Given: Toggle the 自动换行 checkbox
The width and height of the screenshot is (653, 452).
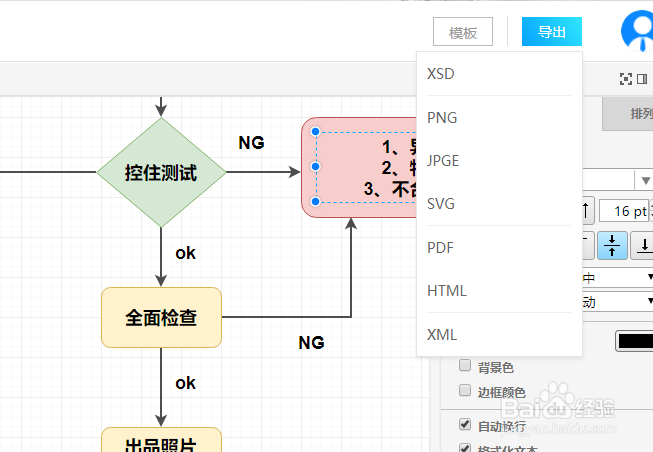Looking at the screenshot, I should [464, 424].
